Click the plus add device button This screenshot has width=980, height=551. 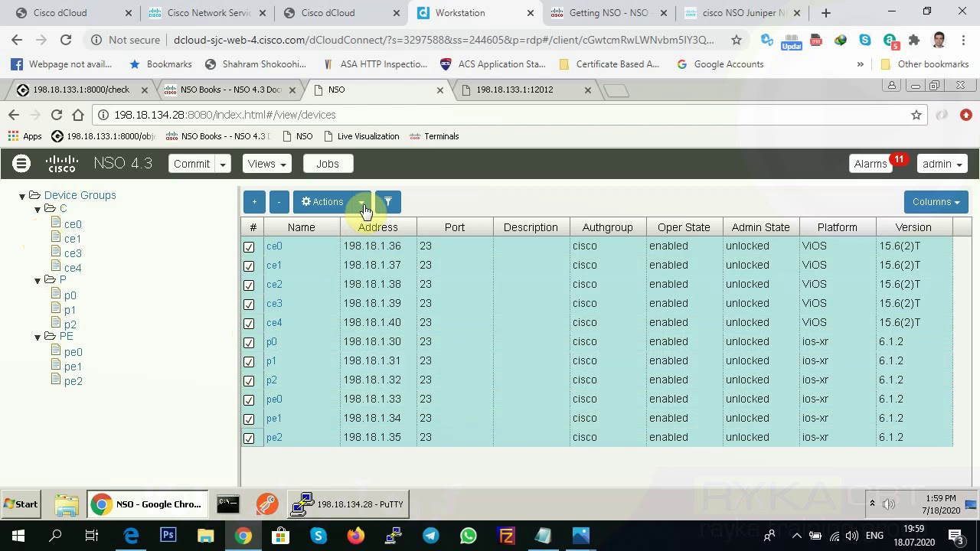tap(254, 202)
